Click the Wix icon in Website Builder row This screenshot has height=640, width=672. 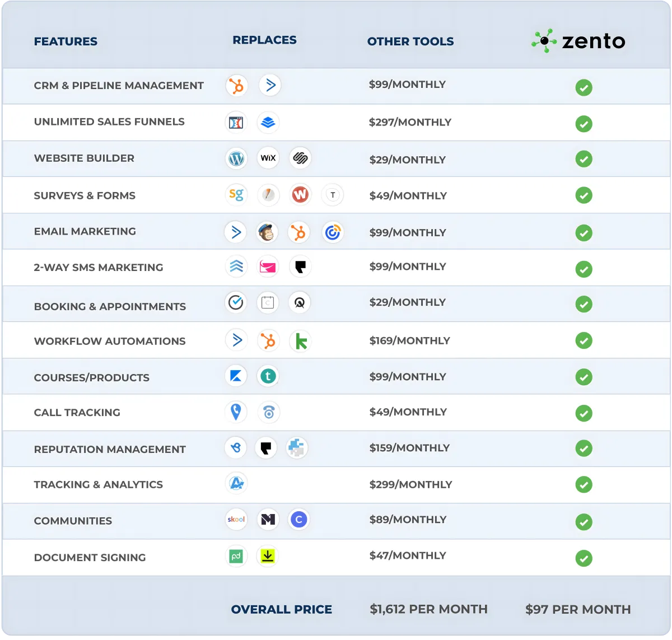tap(268, 158)
